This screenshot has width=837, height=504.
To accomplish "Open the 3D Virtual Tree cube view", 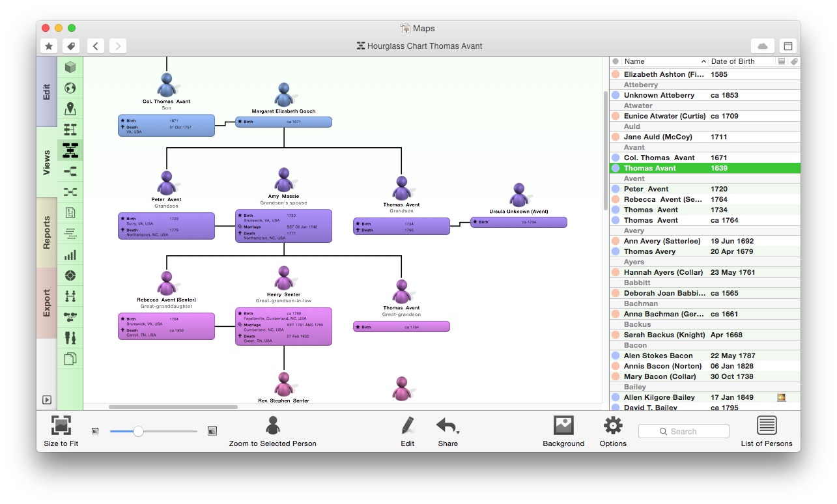I will pyautogui.click(x=70, y=67).
